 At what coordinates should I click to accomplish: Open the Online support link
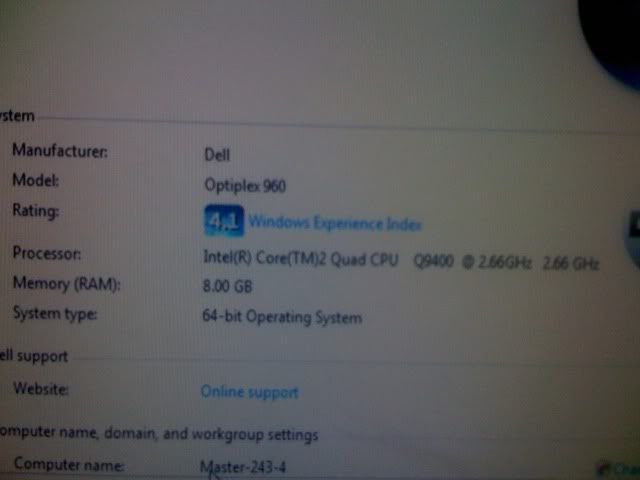[x=249, y=392]
